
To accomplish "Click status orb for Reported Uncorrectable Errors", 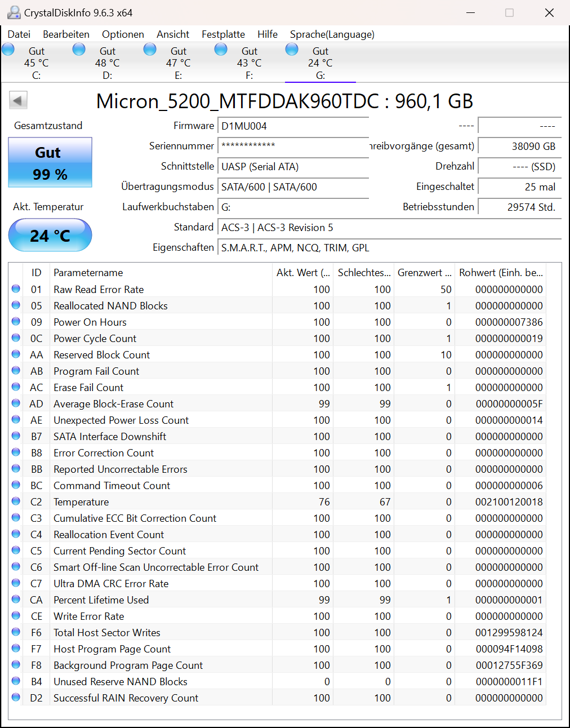I will coord(16,469).
